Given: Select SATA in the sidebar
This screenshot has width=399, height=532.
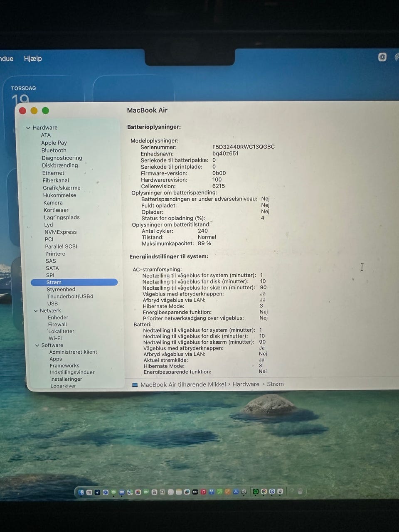Looking at the screenshot, I should tap(52, 268).
